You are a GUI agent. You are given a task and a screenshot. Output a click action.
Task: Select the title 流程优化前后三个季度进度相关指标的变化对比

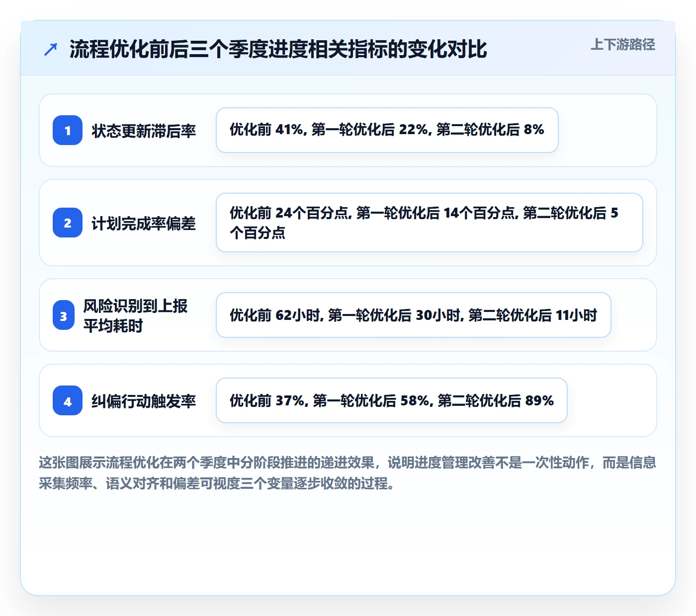(278, 49)
